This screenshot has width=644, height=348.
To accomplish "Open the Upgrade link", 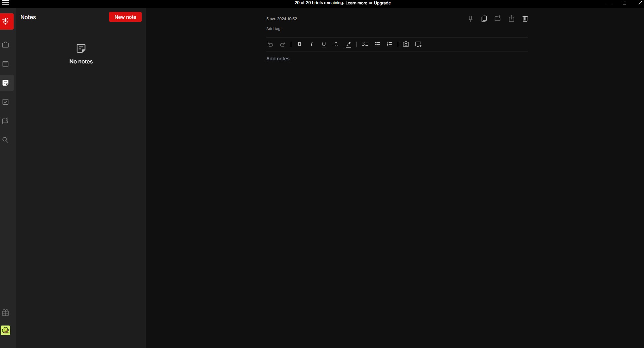I will click(x=382, y=3).
